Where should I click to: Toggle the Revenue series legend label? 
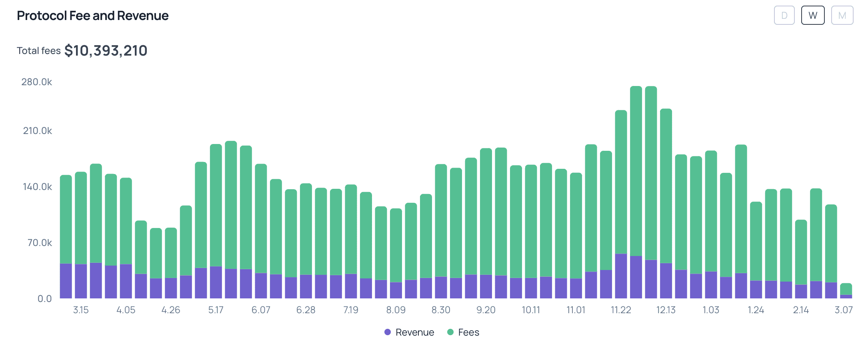point(414,332)
